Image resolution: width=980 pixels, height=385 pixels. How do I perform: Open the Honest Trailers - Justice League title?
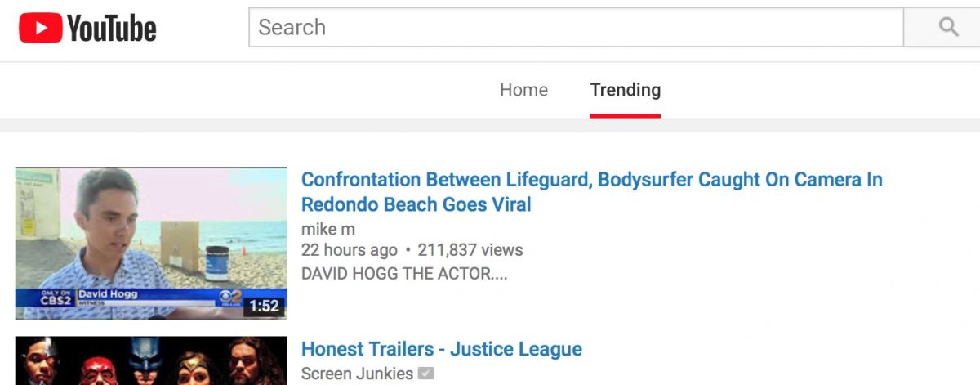click(441, 349)
